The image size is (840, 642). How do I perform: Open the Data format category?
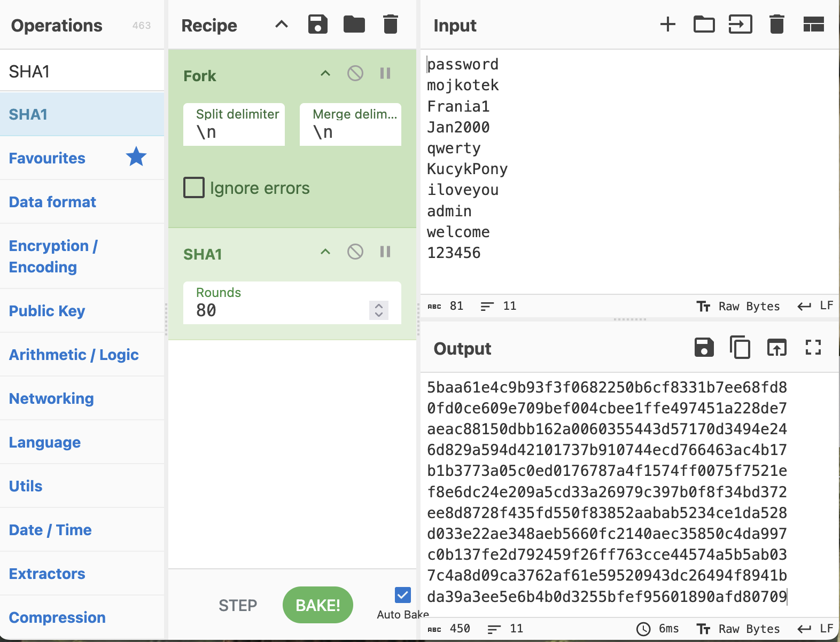point(52,202)
